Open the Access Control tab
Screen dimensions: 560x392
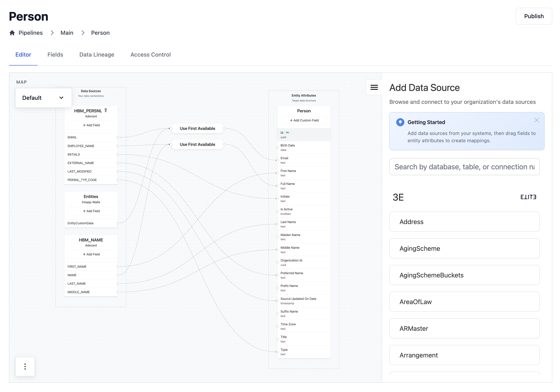150,55
